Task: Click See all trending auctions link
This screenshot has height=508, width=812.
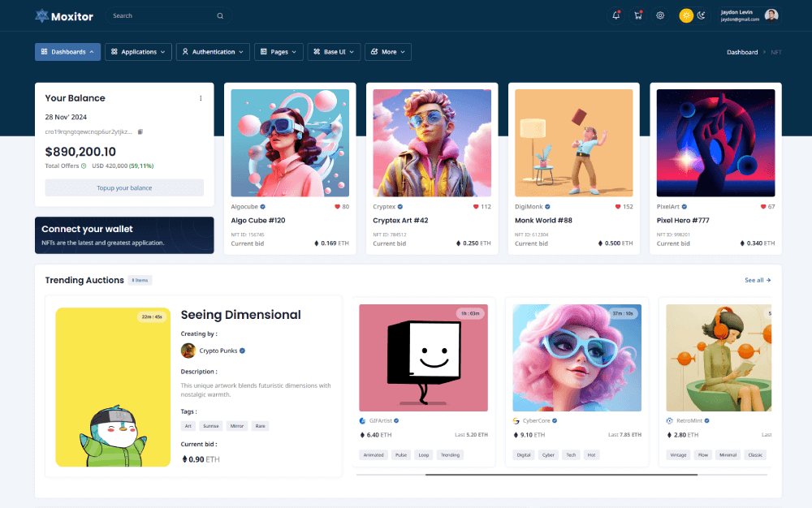Action: 758,280
